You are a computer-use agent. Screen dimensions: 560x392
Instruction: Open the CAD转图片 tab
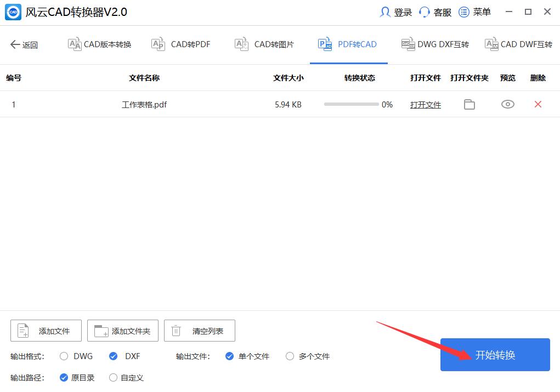264,44
